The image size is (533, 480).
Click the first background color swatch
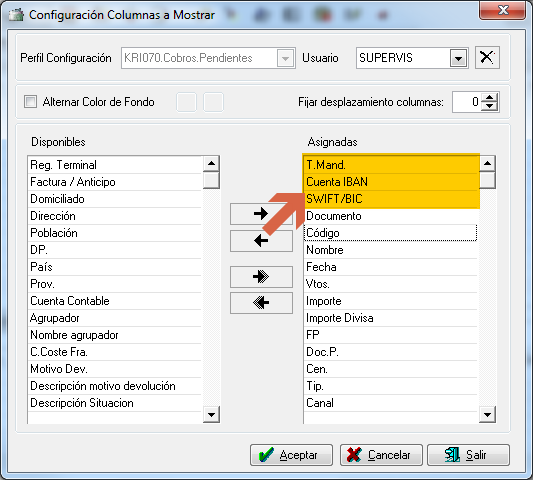pyautogui.click(x=186, y=102)
